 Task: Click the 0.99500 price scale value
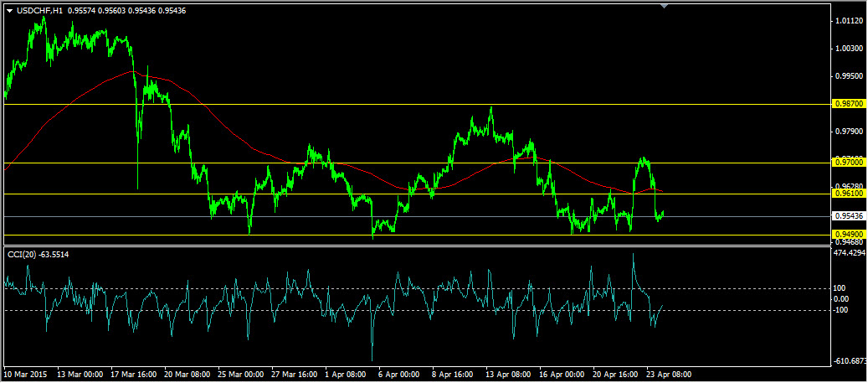[x=850, y=76]
